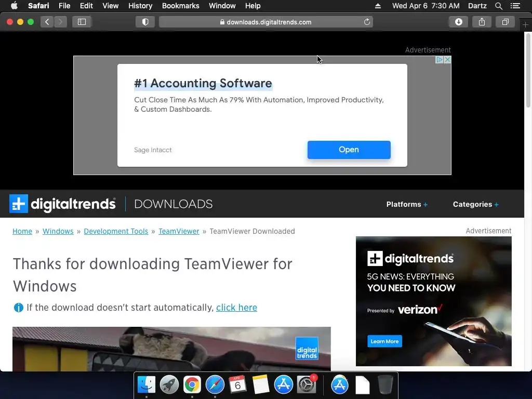Click the TeamViewer breadcrumb link
This screenshot has height=399, width=532.
(x=179, y=231)
